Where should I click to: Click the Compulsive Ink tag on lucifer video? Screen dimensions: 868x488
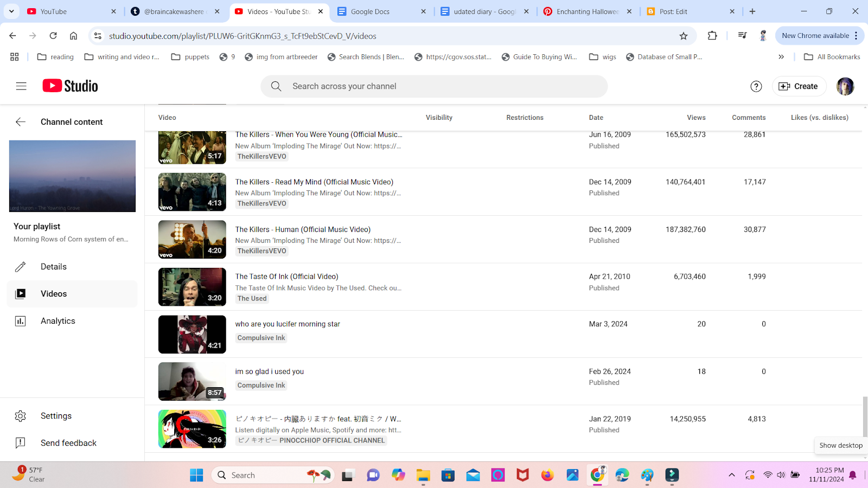261,338
